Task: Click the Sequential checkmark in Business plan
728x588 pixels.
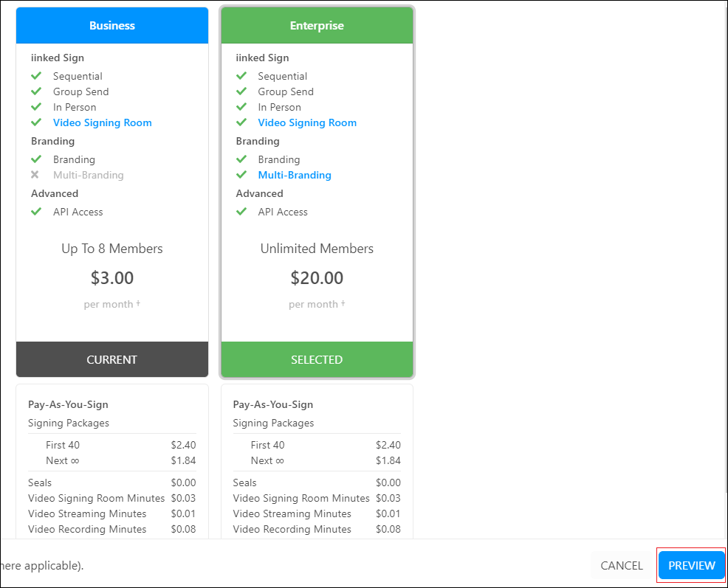Action: click(x=36, y=76)
